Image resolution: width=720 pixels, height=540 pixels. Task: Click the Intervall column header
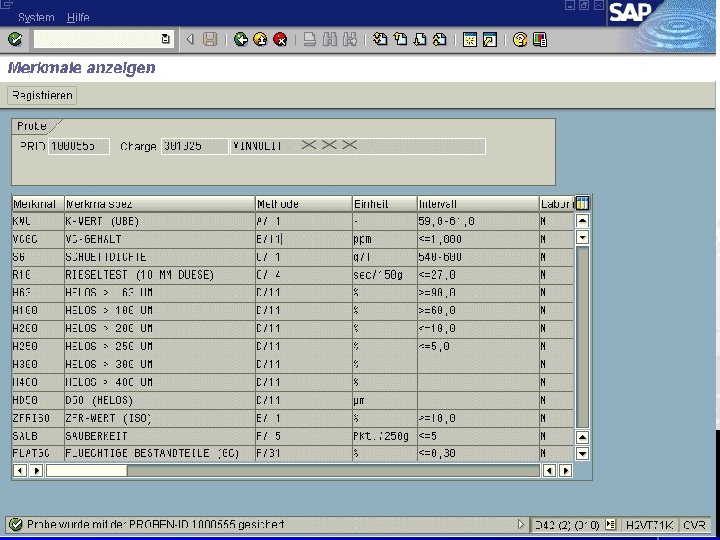click(478, 203)
